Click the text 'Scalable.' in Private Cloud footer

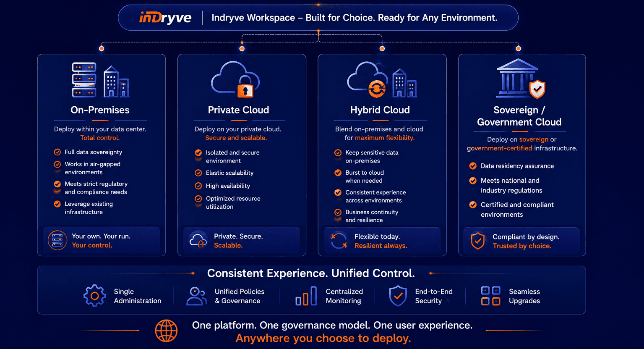[x=228, y=245]
